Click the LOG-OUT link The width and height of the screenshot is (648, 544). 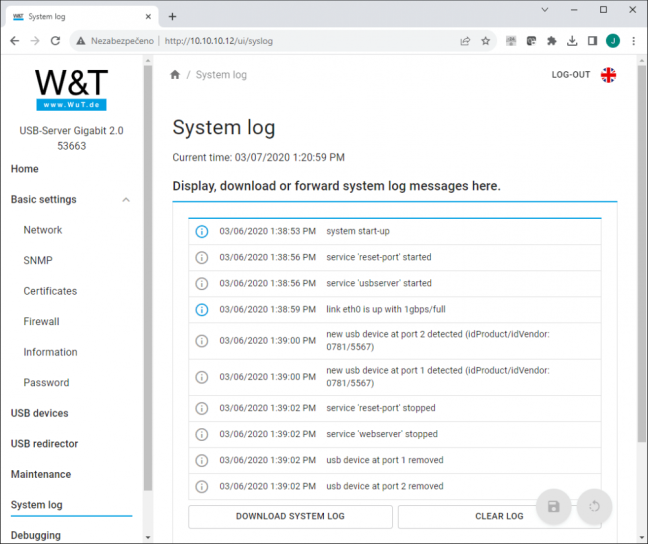pyautogui.click(x=571, y=75)
